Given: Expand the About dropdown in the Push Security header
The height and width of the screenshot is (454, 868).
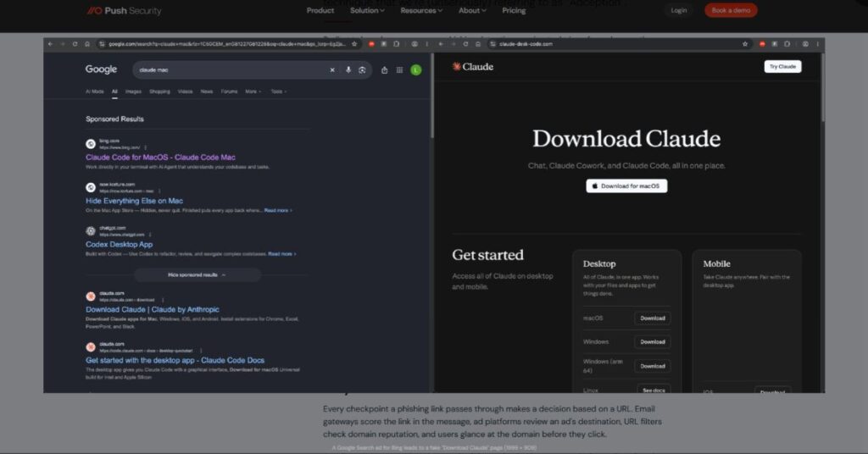Looking at the screenshot, I should tap(472, 10).
